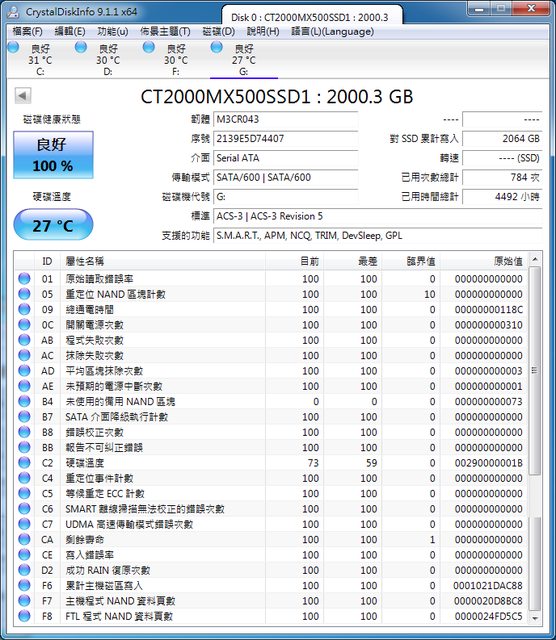Click status orb for attribute B7 row
This screenshot has width=556, height=640.
point(24,416)
